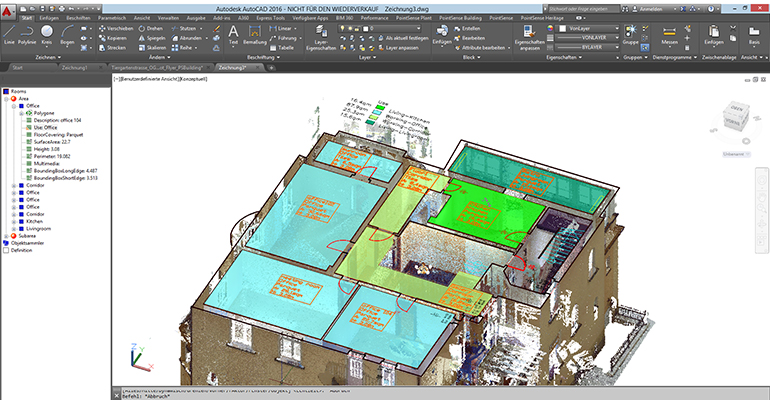Screen dimensions: 770x400
Task: Click the Text annotation tool
Action: point(232,33)
